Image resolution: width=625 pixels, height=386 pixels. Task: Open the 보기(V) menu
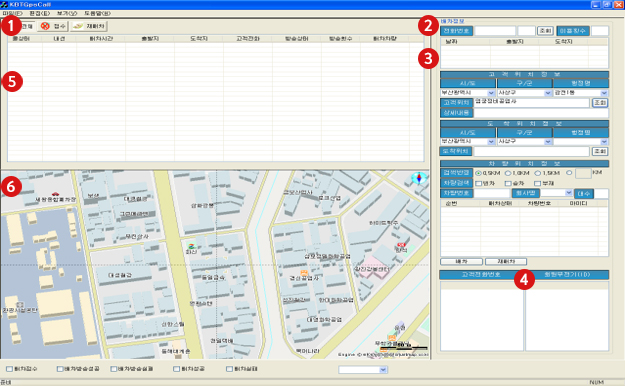click(67, 14)
